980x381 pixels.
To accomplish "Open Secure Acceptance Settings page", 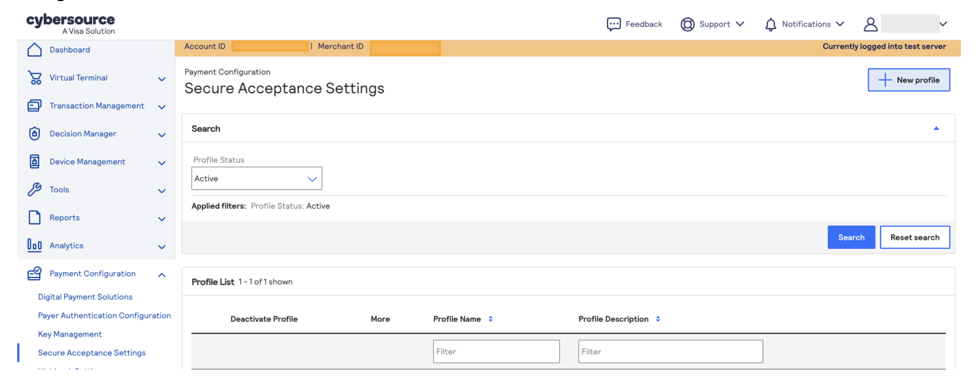I will [x=92, y=353].
